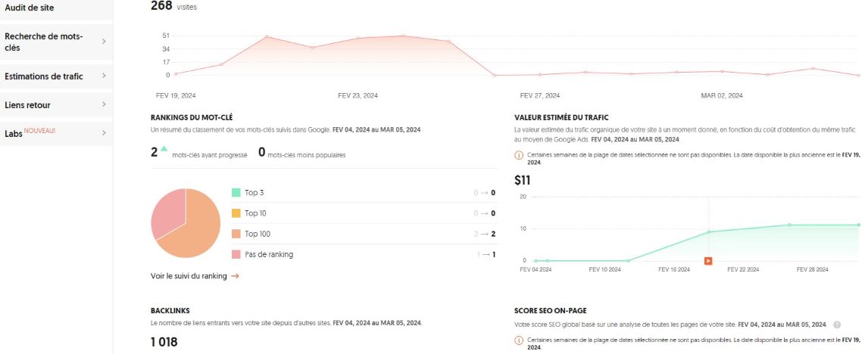Click the grey help icon beside Score SEO On-Page dates
The width and height of the screenshot is (868, 354).
click(x=837, y=324)
